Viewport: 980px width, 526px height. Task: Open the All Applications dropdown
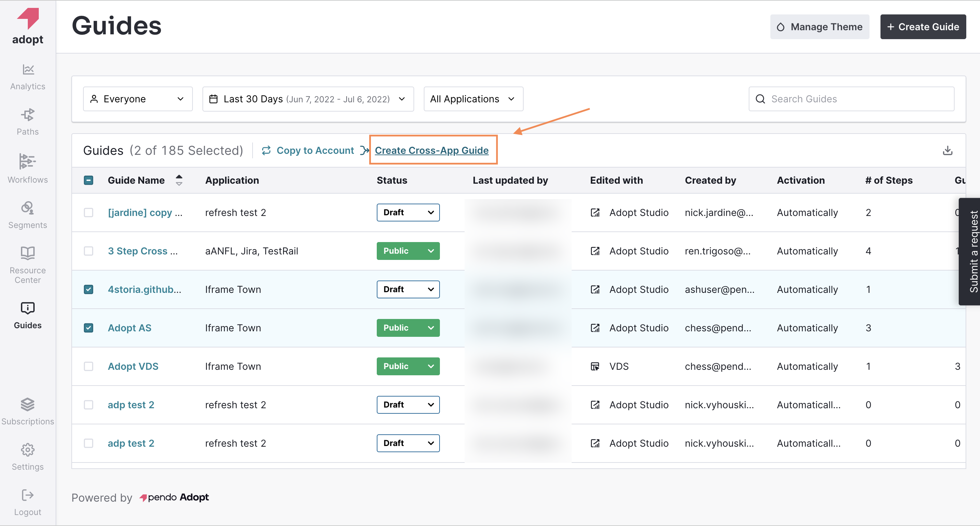pos(474,99)
